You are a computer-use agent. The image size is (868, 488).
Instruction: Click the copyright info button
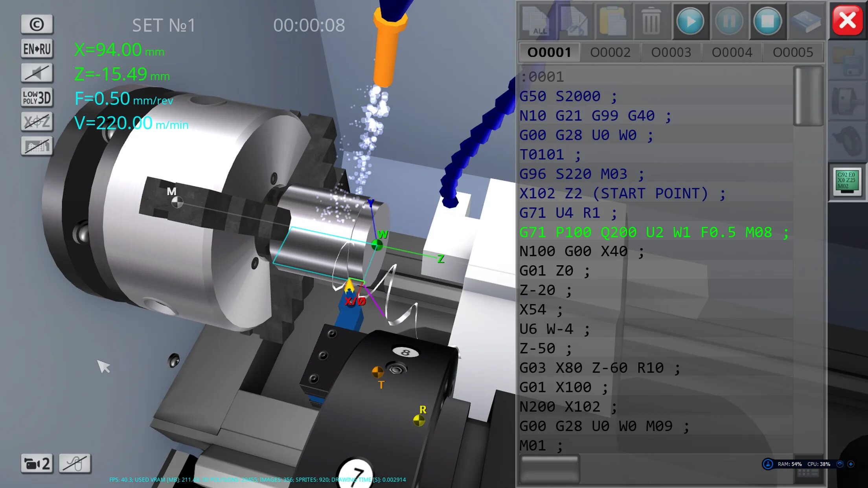coord(37,24)
